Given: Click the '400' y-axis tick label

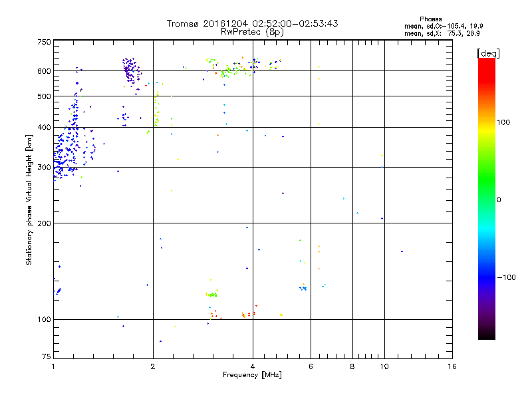Looking at the screenshot, I should click(44, 127).
